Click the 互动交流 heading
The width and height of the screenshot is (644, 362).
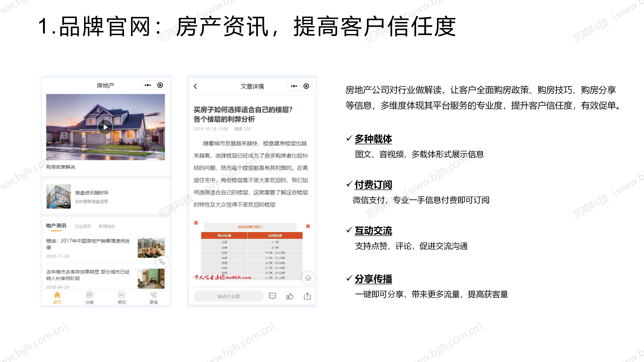[x=373, y=231]
